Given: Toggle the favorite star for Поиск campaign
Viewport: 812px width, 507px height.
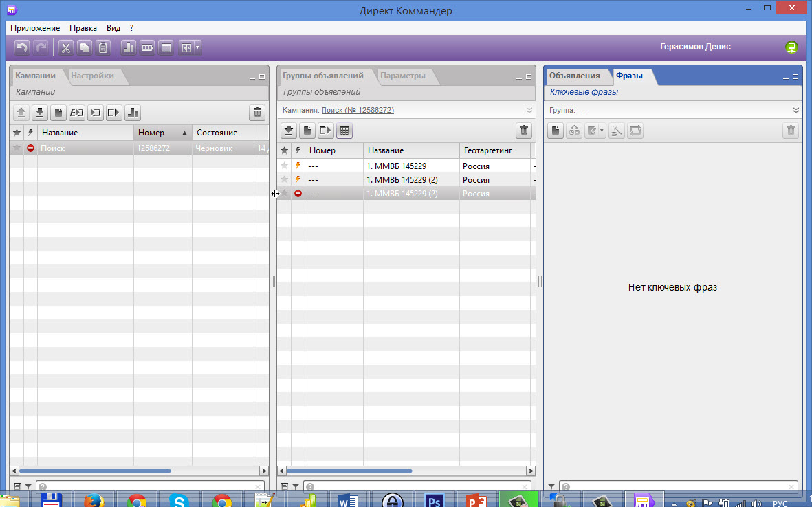Looking at the screenshot, I should pyautogui.click(x=17, y=148).
